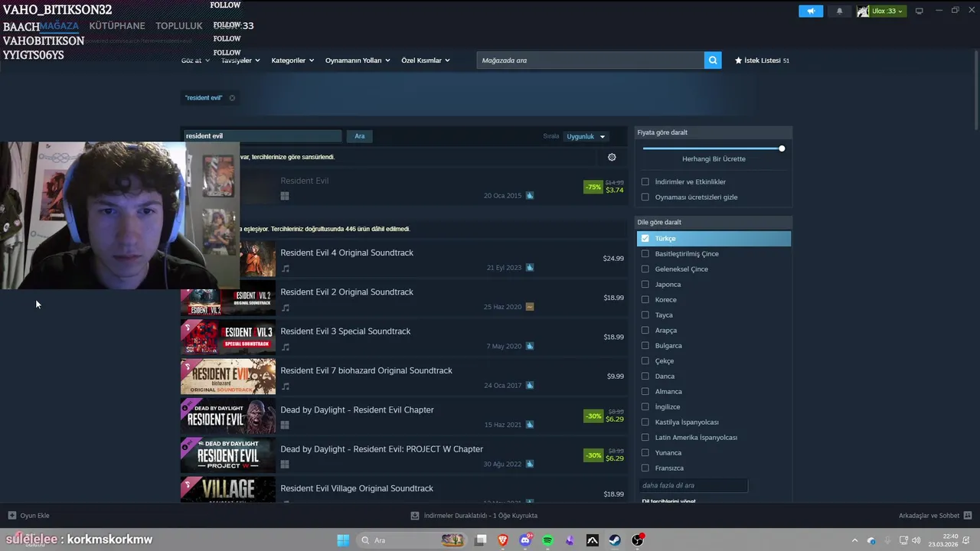Adjust the price range slider handle
This screenshot has width=980, height=551.
(782, 148)
